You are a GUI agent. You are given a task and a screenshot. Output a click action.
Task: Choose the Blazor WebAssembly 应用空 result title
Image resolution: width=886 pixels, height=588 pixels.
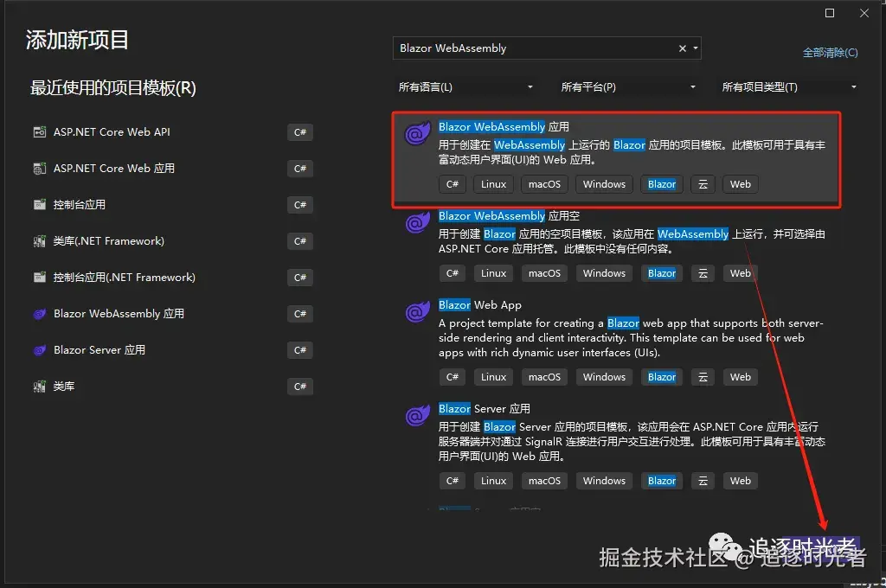point(509,216)
